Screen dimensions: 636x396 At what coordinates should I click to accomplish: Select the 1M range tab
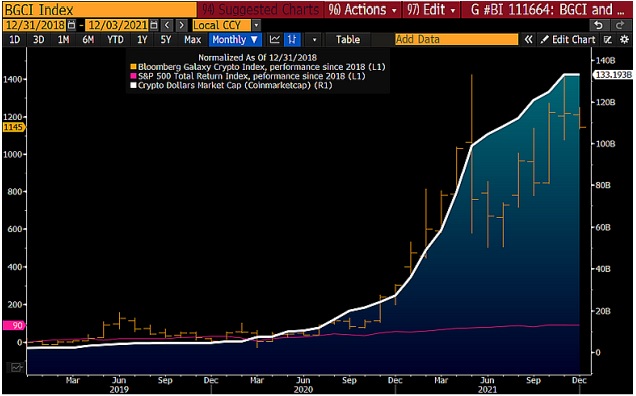point(63,39)
